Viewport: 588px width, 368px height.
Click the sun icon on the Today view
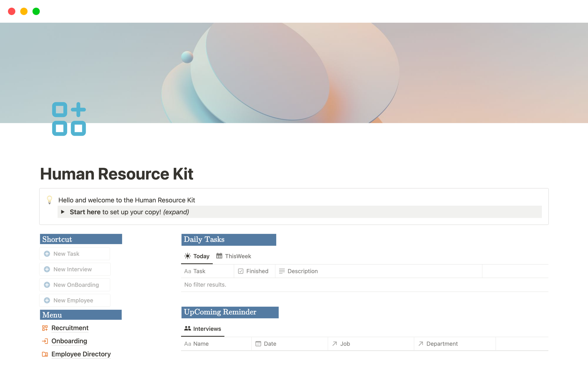187,256
